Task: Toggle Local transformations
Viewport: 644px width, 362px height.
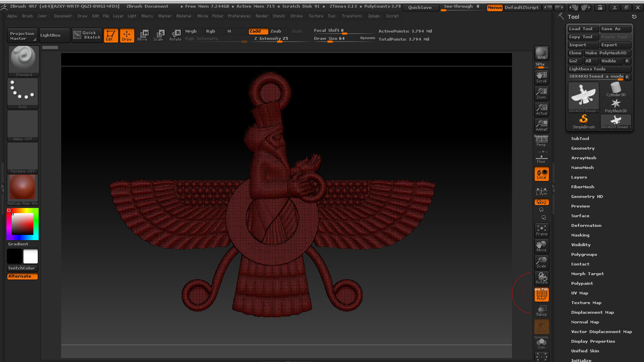Action: [x=541, y=174]
